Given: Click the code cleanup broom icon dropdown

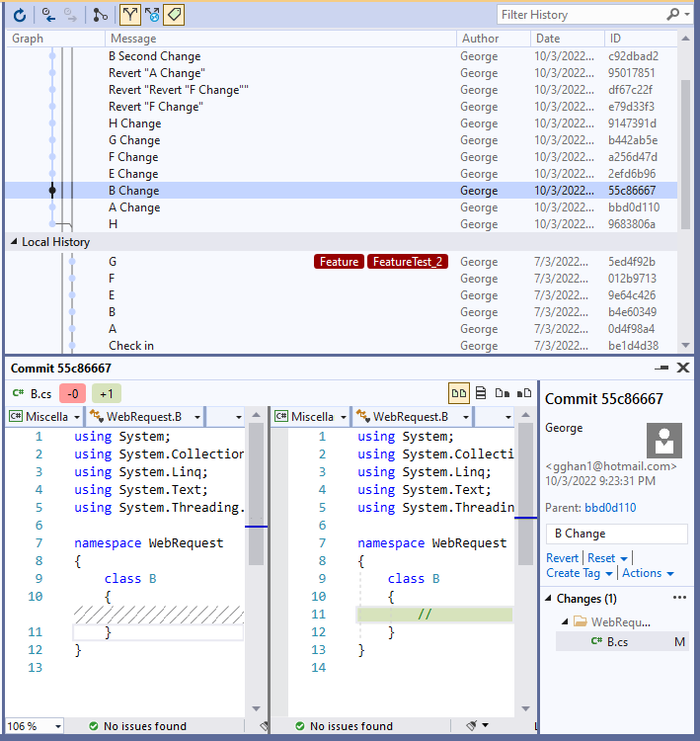Looking at the screenshot, I should (477, 725).
